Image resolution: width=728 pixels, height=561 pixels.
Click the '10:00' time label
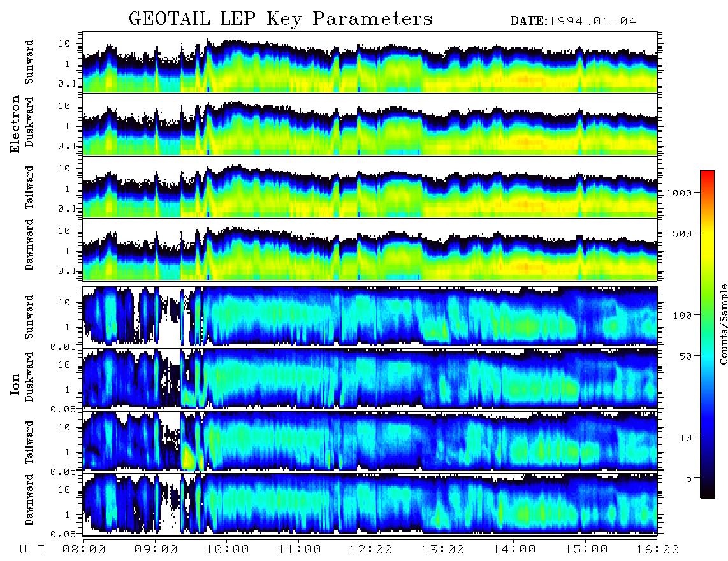pyautogui.click(x=228, y=550)
